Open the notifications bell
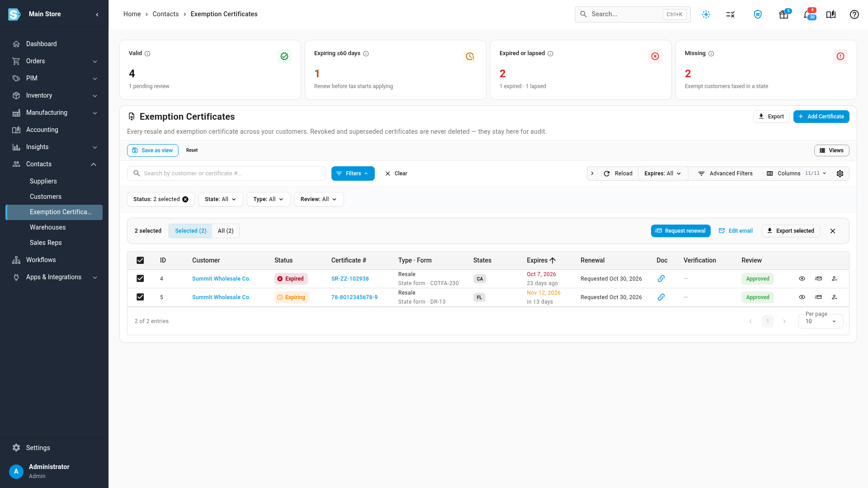Viewport: 868px width, 488px height. (807, 14)
